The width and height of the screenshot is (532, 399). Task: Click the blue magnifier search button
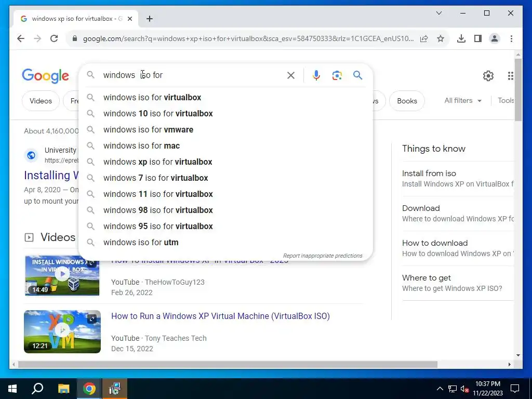click(x=357, y=75)
